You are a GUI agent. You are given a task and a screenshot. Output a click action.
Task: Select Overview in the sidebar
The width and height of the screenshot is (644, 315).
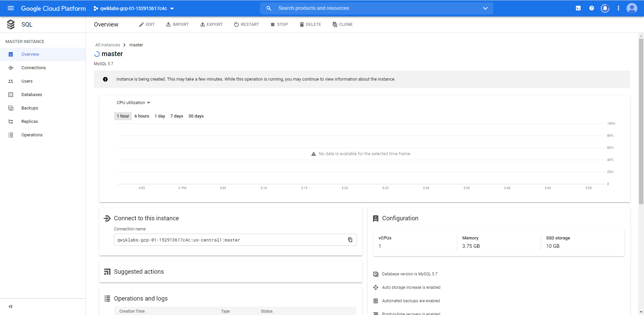click(43, 54)
